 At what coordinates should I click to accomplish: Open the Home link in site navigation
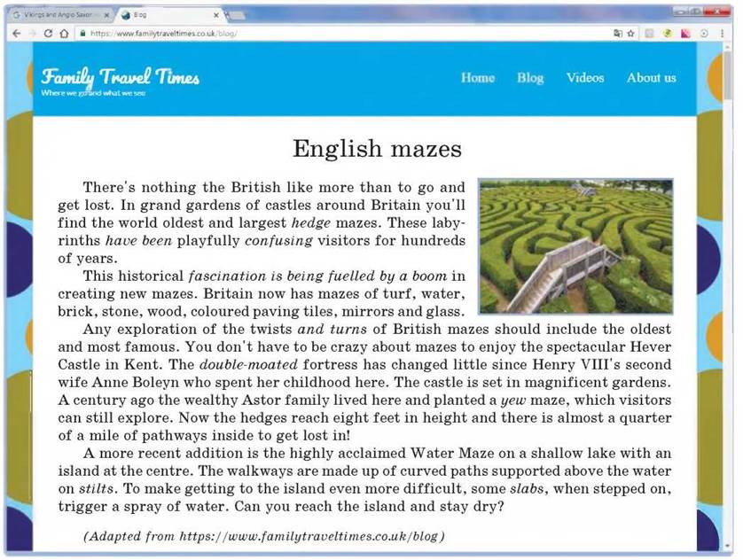(x=478, y=78)
